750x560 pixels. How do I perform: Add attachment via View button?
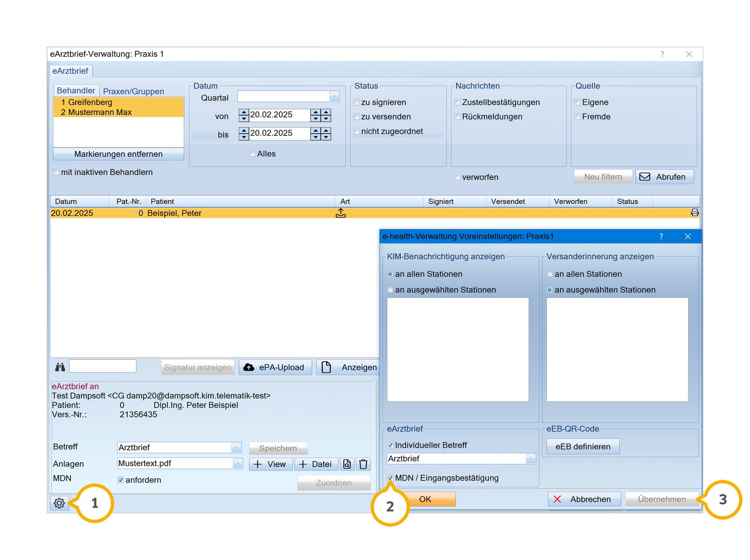271,464
